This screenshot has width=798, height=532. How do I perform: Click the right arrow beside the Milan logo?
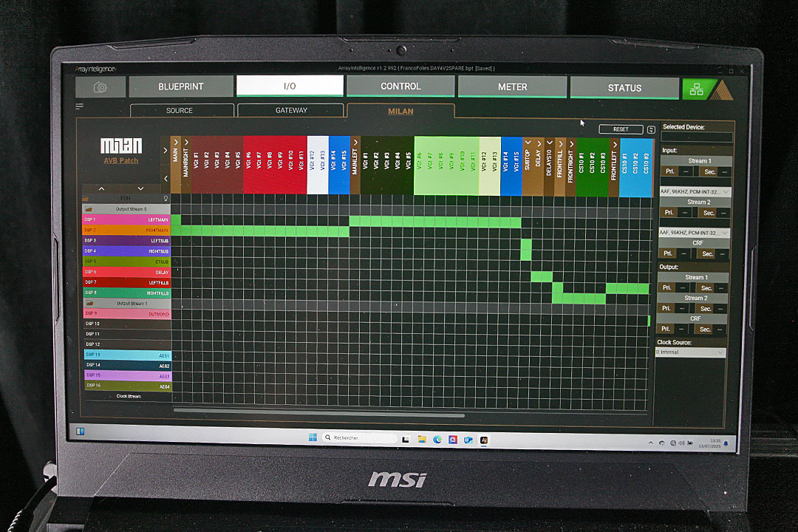(165, 150)
